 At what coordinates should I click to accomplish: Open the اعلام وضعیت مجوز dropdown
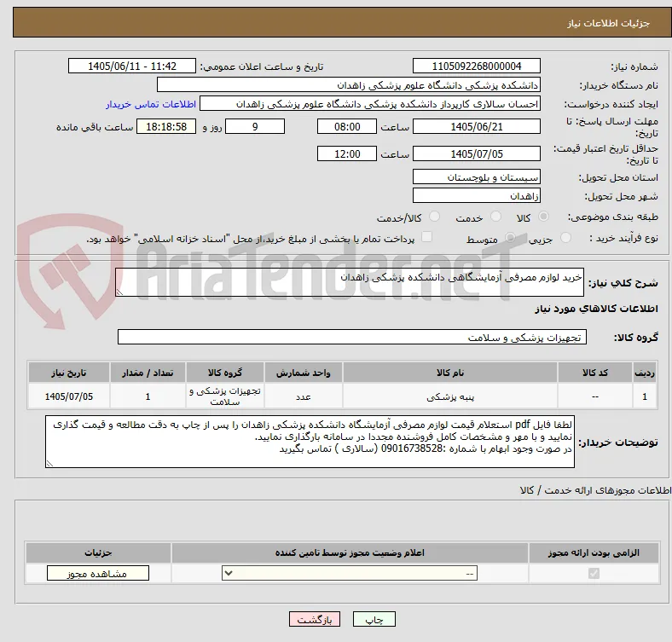coord(350,573)
